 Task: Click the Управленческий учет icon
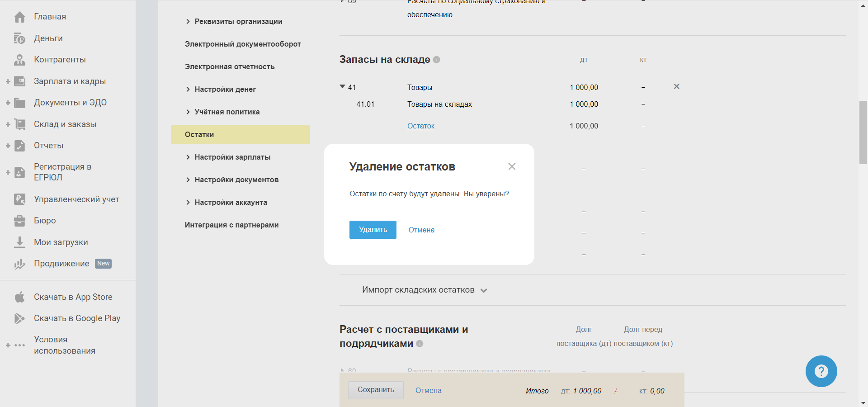(x=19, y=199)
